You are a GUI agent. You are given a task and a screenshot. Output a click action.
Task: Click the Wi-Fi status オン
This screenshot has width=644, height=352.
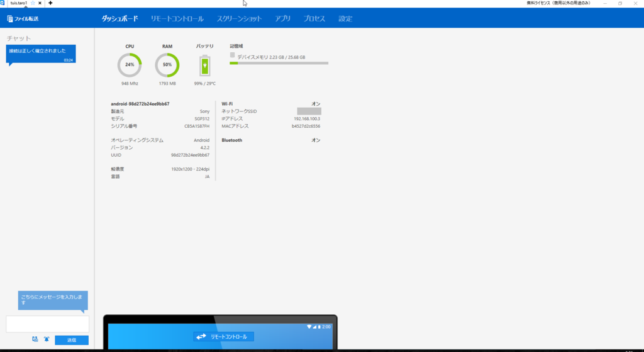click(x=316, y=104)
